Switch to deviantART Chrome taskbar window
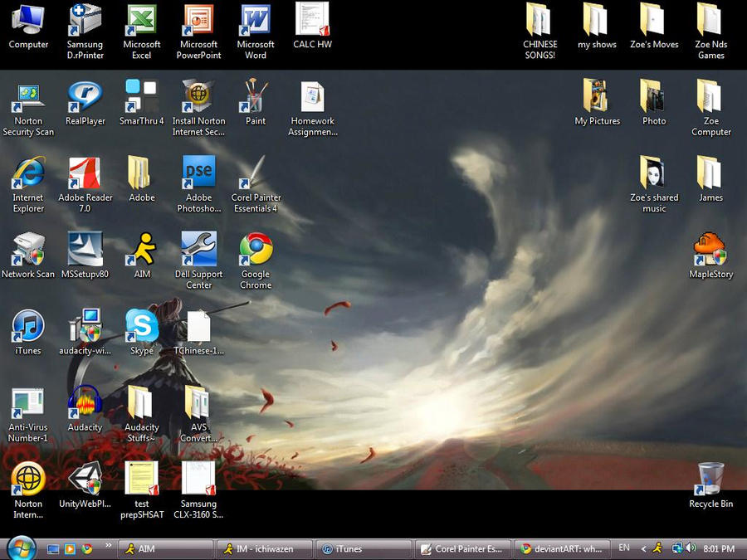 [x=562, y=549]
